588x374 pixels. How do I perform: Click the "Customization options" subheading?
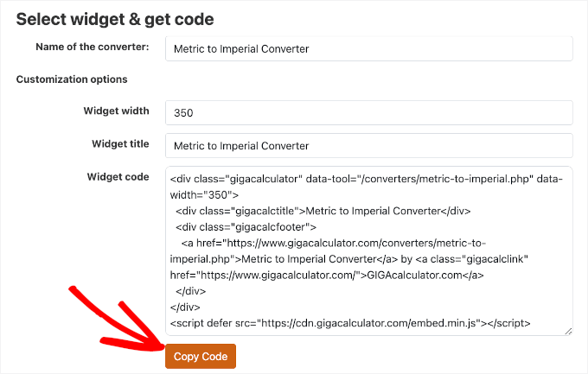(x=72, y=79)
